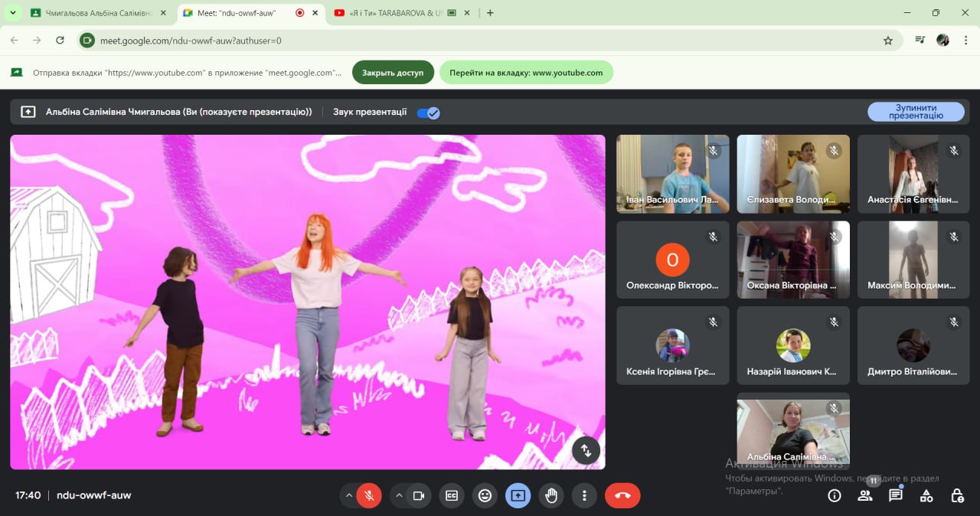Open the three-dot more options menu
Viewport: 980px width, 516px height.
(x=584, y=495)
